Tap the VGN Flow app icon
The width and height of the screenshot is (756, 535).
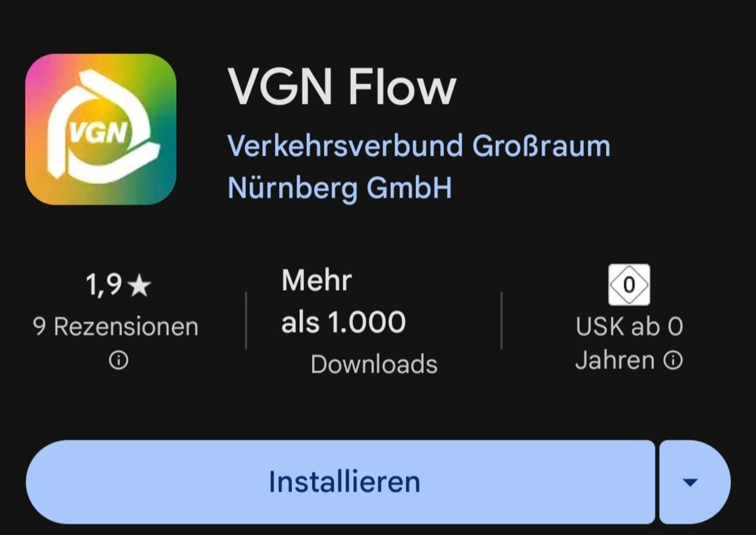101,129
